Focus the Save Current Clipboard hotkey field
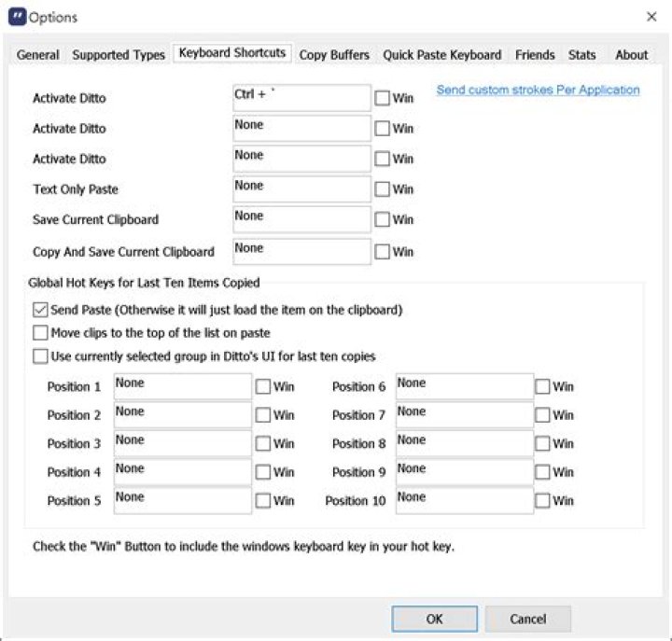The image size is (672, 641). tap(301, 219)
